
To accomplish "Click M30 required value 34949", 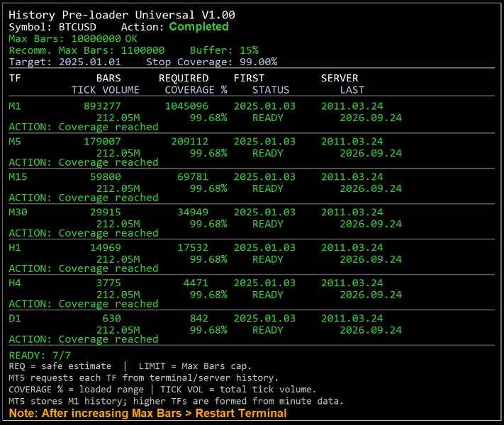I will click(193, 212).
